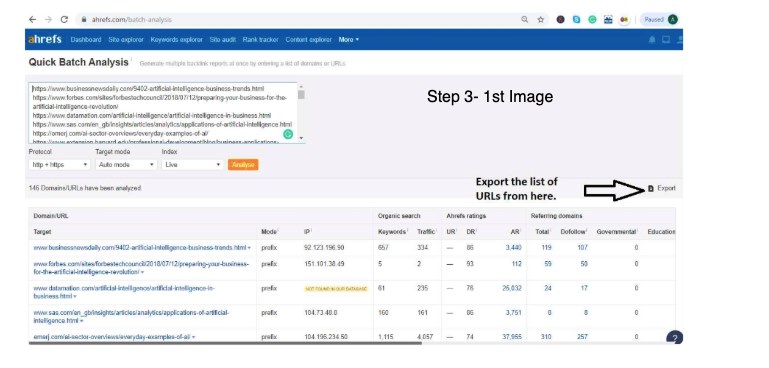The width and height of the screenshot is (769, 368).
Task: Click total referring domains 119
Action: pos(546,248)
